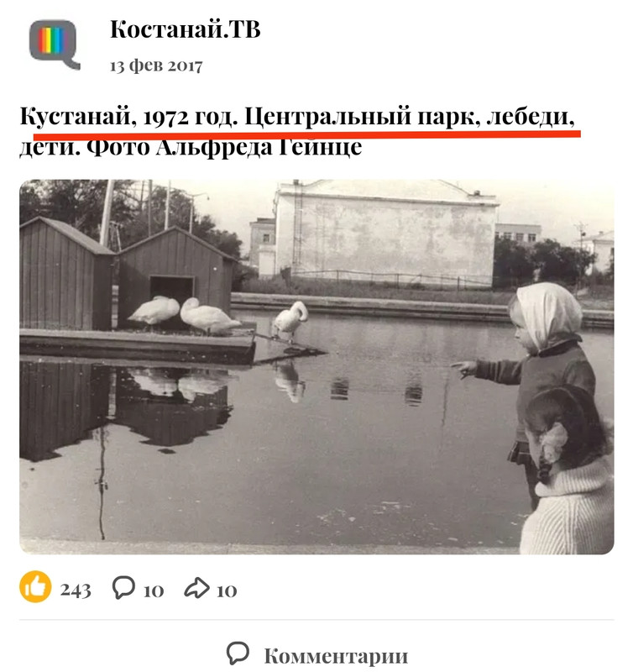Click the girl in the knitted sweater
This screenshot has height=672, width=633.
coord(568,471)
